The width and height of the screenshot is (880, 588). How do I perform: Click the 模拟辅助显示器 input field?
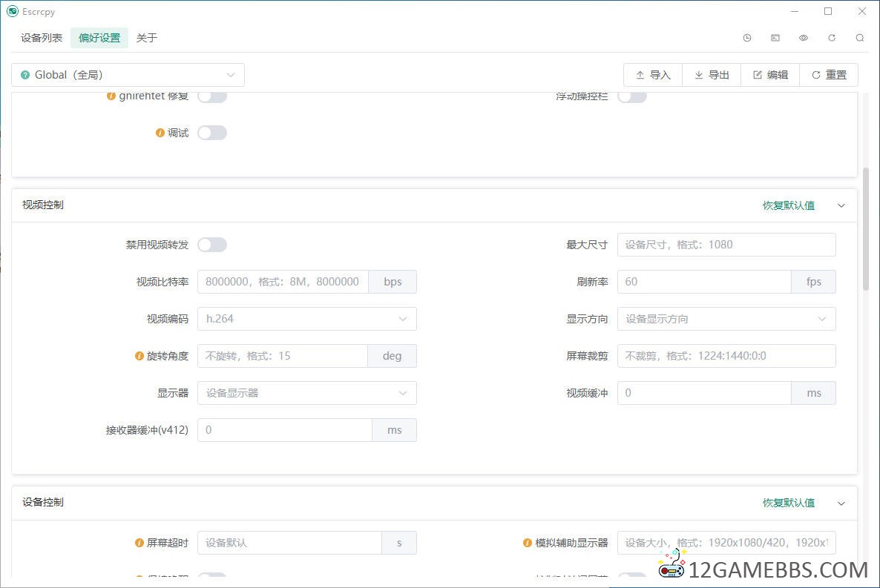727,543
